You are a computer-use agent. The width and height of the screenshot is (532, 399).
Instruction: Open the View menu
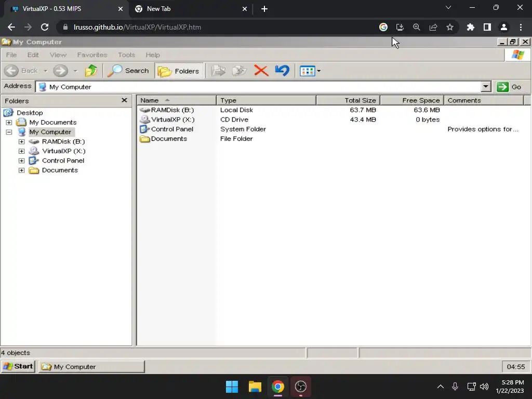(58, 55)
